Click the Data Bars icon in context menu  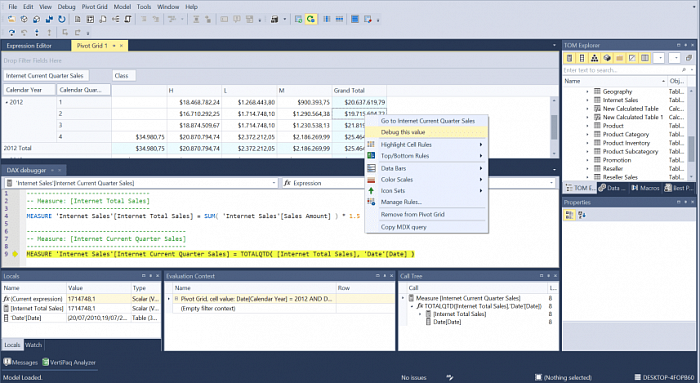371,168
